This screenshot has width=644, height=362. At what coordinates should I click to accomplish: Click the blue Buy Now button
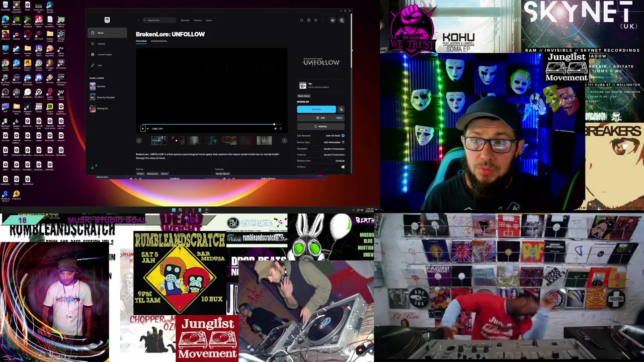pos(316,109)
